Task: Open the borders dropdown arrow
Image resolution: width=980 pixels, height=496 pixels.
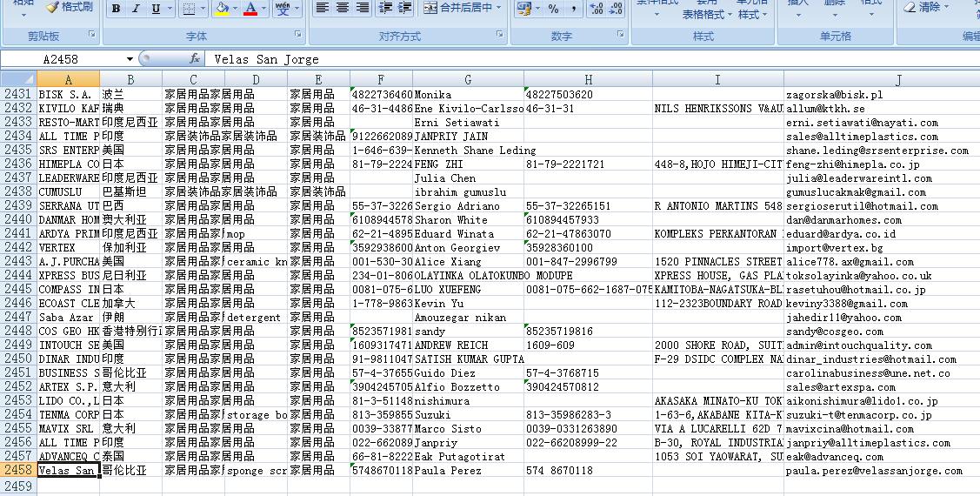Action: (203, 8)
